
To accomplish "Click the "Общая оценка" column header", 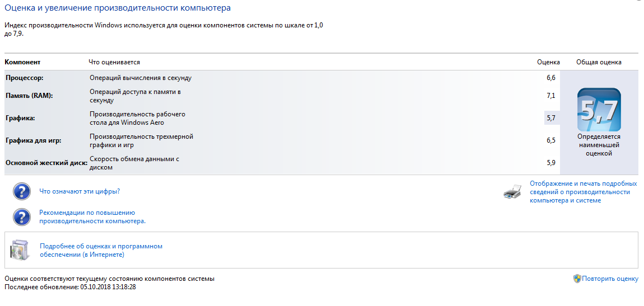I will tap(599, 62).
